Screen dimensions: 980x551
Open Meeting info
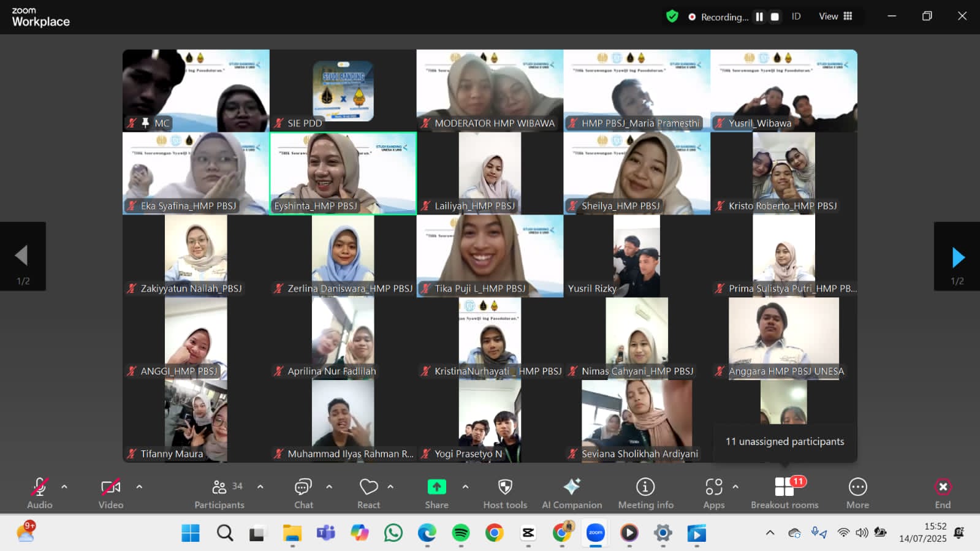[x=645, y=493]
